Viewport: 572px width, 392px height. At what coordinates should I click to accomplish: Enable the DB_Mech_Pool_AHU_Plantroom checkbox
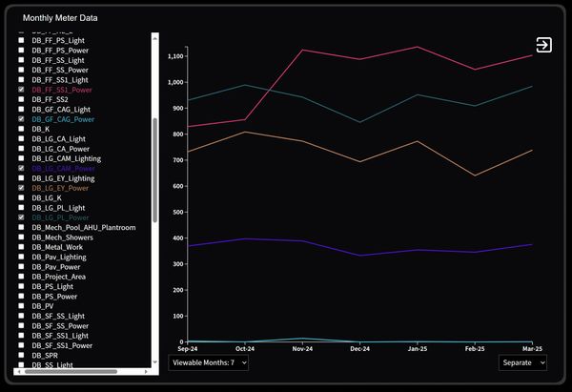click(x=22, y=228)
